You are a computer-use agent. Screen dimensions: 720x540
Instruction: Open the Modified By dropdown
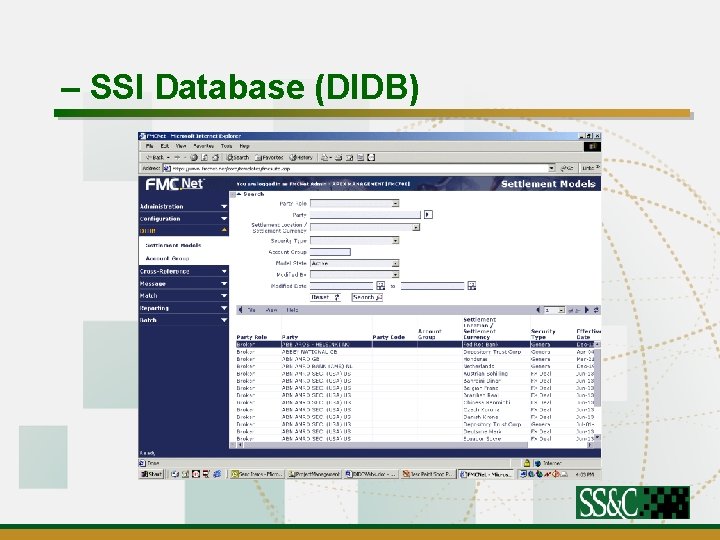(354, 275)
